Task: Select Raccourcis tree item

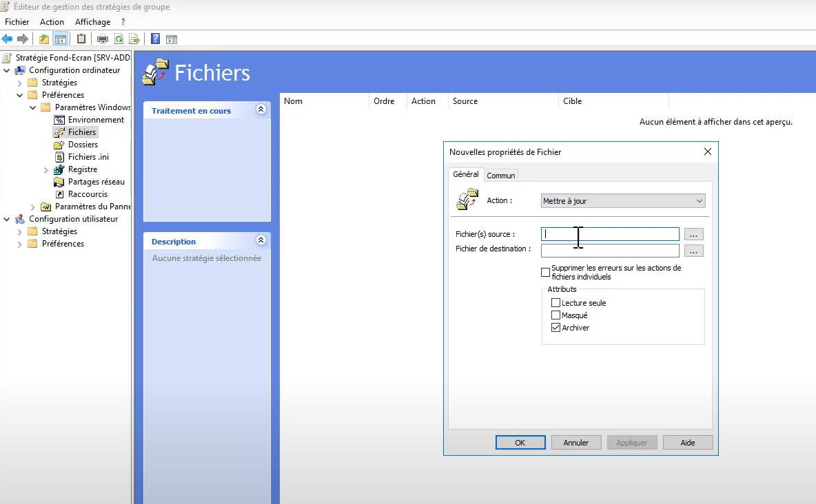Action: pyautogui.click(x=88, y=194)
